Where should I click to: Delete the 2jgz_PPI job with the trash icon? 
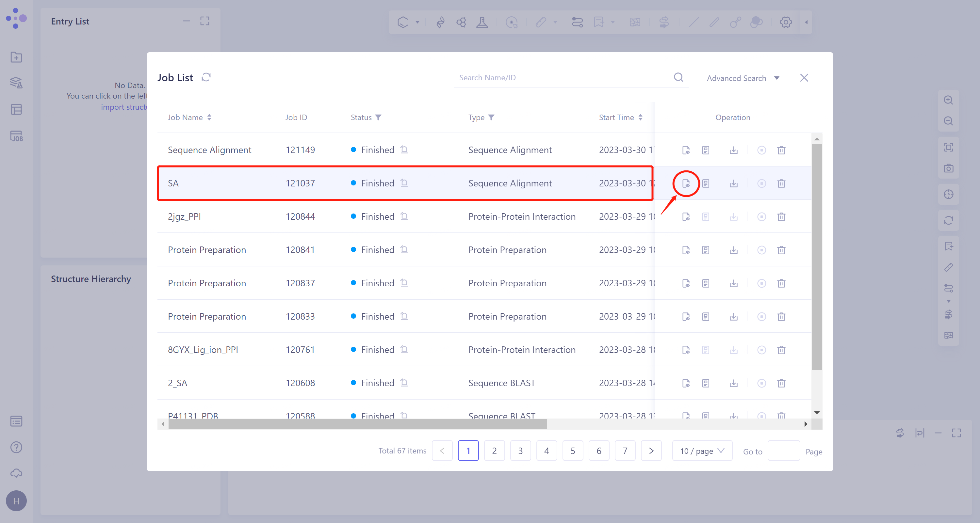coord(781,217)
